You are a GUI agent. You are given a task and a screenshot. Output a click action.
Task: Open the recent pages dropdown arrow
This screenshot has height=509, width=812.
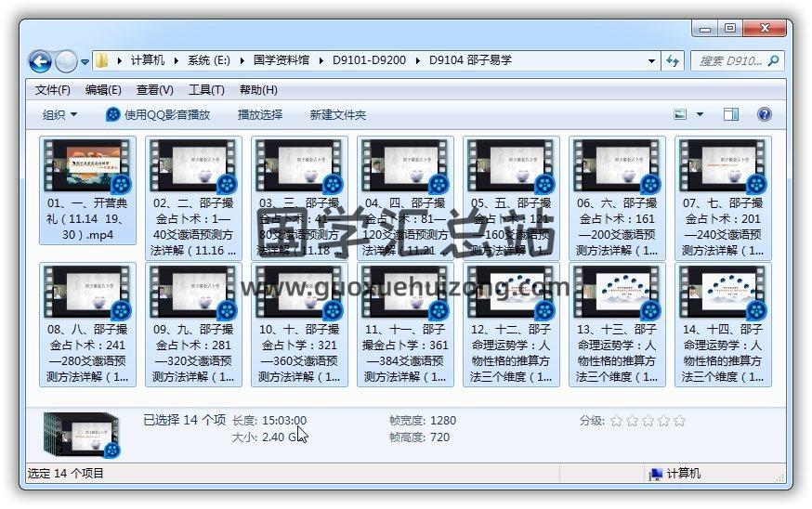click(x=85, y=62)
